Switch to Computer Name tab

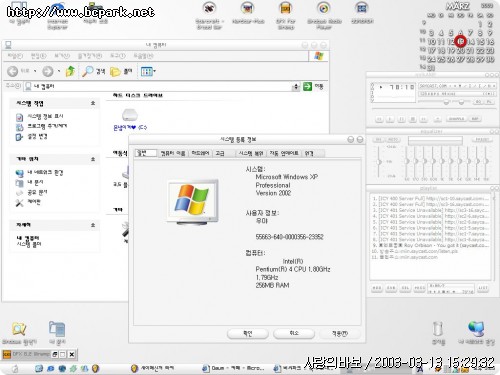coord(173,153)
